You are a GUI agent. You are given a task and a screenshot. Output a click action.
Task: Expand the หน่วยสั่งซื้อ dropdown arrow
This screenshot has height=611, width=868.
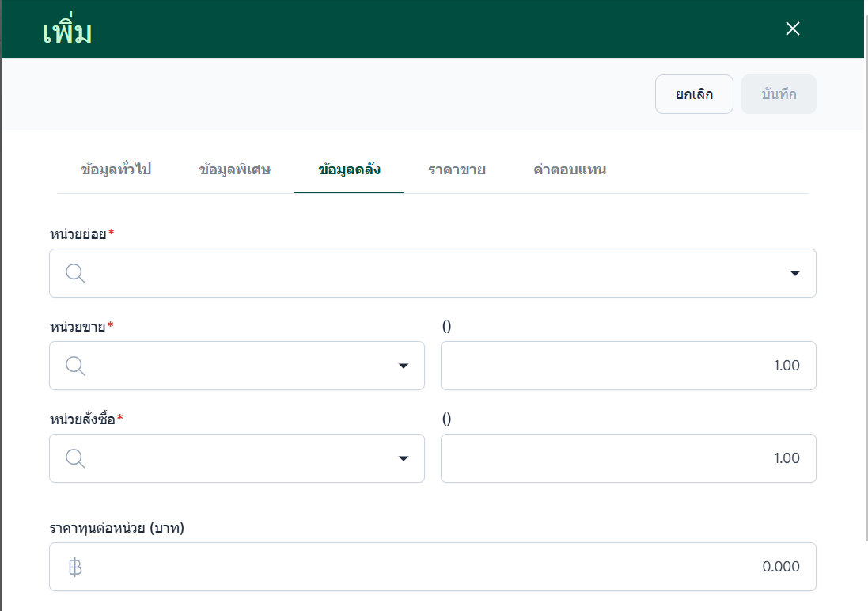point(404,458)
